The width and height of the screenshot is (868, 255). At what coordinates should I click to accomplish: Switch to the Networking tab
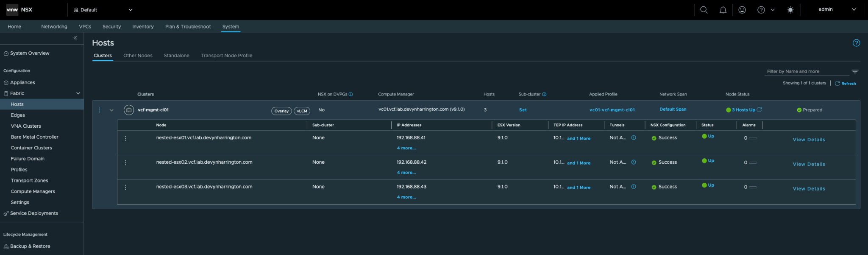coord(54,27)
